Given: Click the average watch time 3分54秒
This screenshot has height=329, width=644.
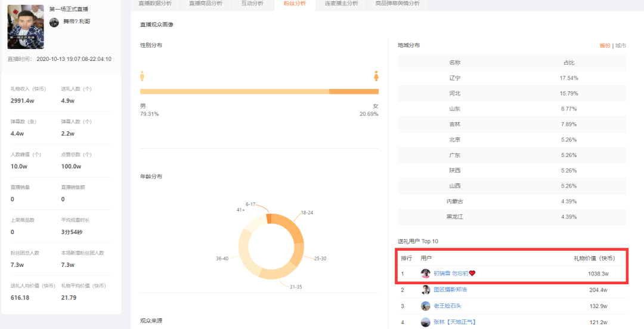Looking at the screenshot, I should click(x=72, y=232).
